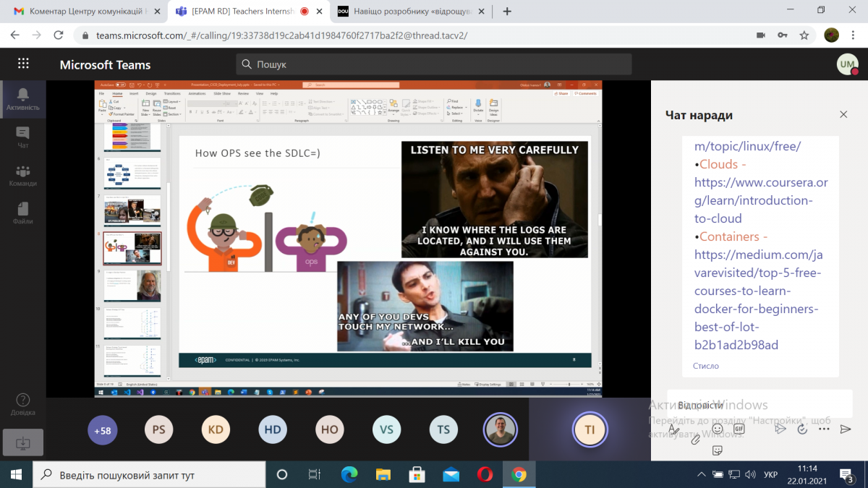
Task: Reload the page in Chrome
Action: point(57,35)
